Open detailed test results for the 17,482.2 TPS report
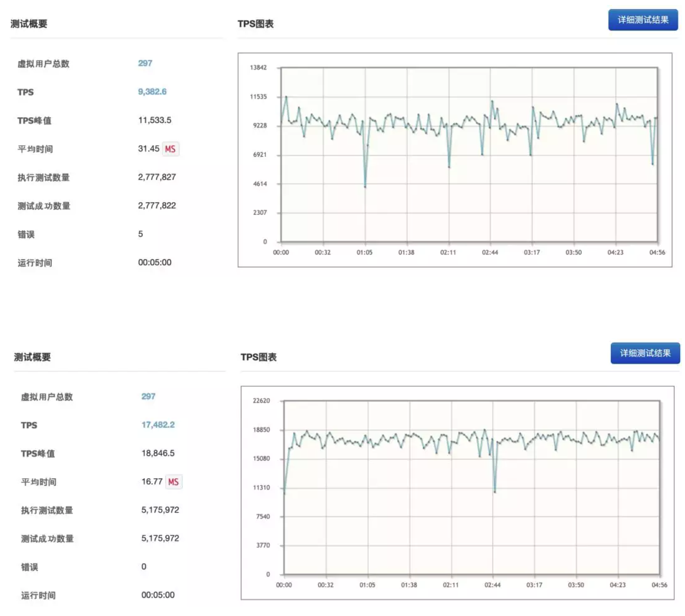 [x=645, y=353]
